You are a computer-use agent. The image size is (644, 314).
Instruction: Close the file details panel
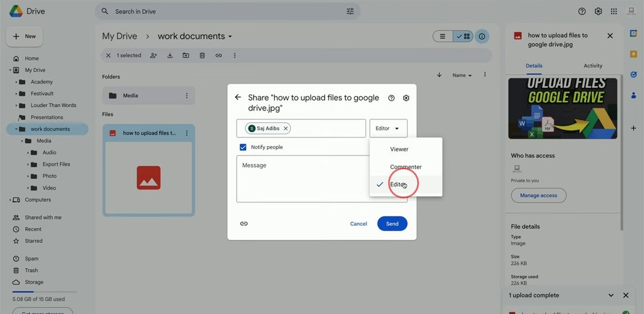[x=610, y=36]
